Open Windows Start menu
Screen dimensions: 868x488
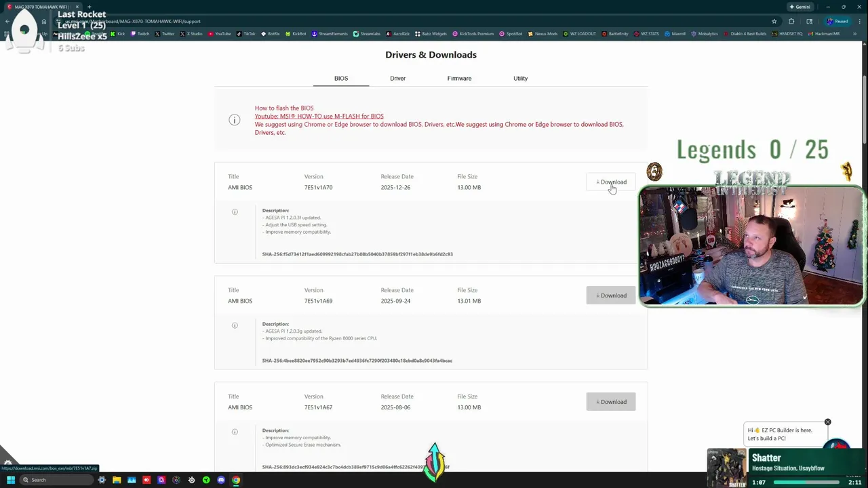(x=11, y=480)
